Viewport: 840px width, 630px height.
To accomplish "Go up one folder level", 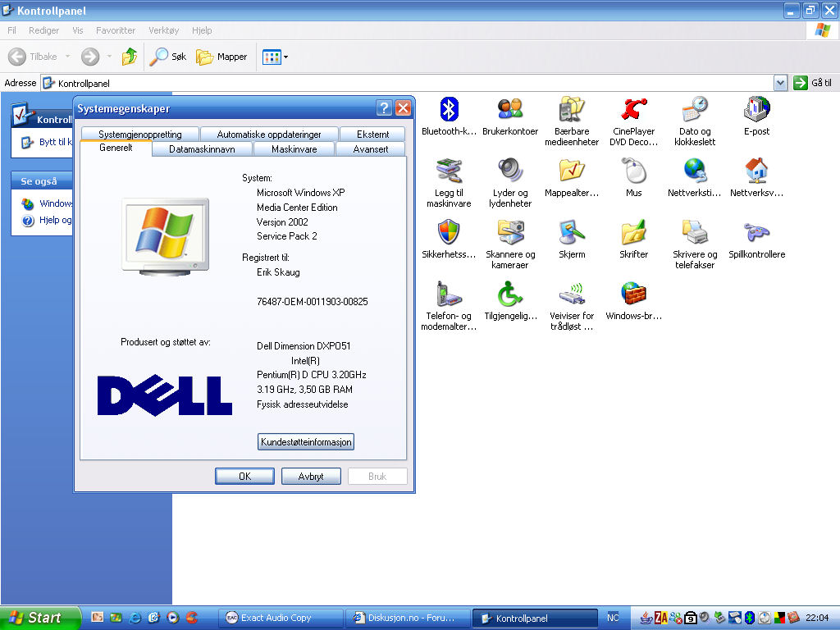I will click(129, 57).
